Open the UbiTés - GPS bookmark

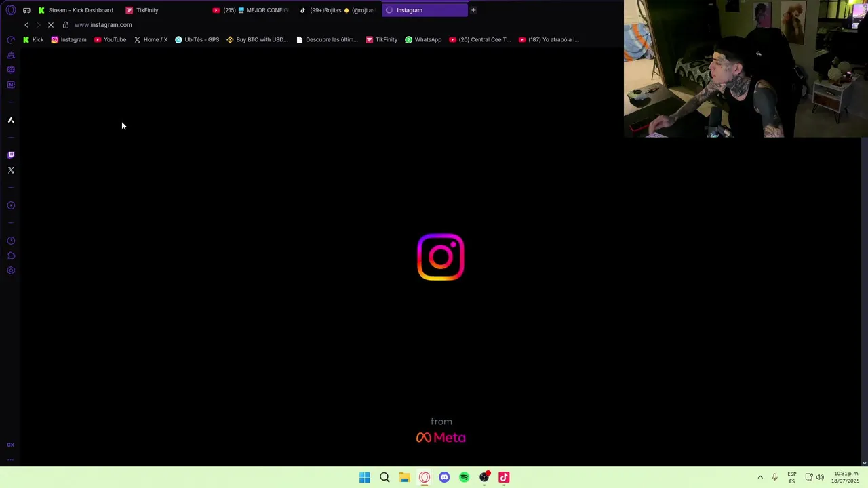pos(197,39)
